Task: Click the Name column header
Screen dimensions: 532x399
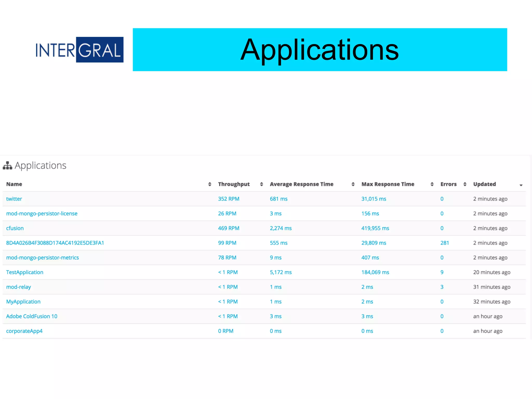Action: click(x=14, y=184)
